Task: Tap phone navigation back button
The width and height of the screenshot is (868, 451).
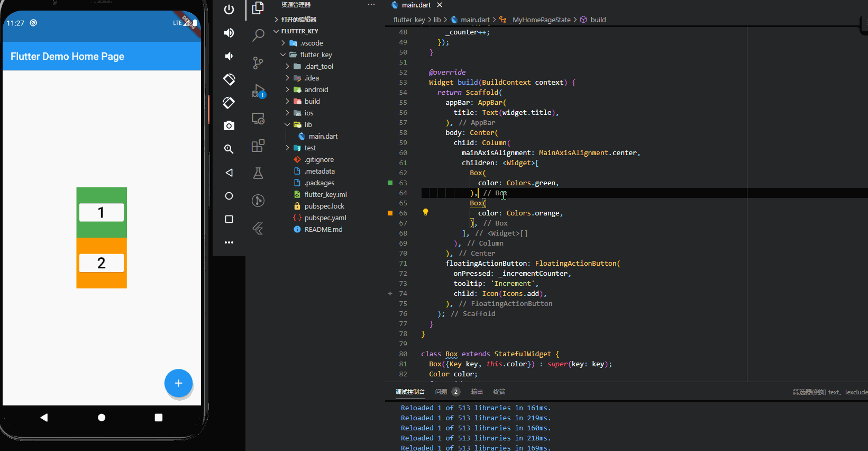Action: 44,418
